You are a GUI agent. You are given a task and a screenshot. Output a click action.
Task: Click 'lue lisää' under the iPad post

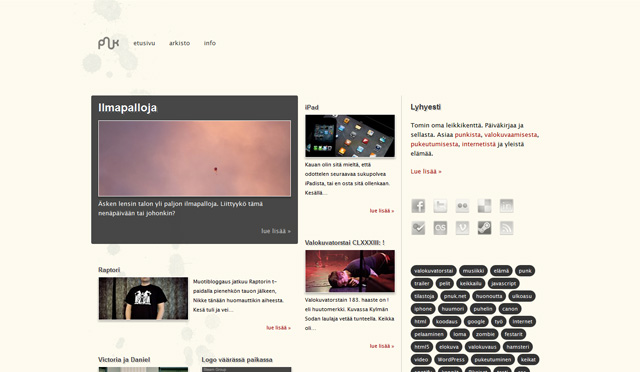coord(382,211)
